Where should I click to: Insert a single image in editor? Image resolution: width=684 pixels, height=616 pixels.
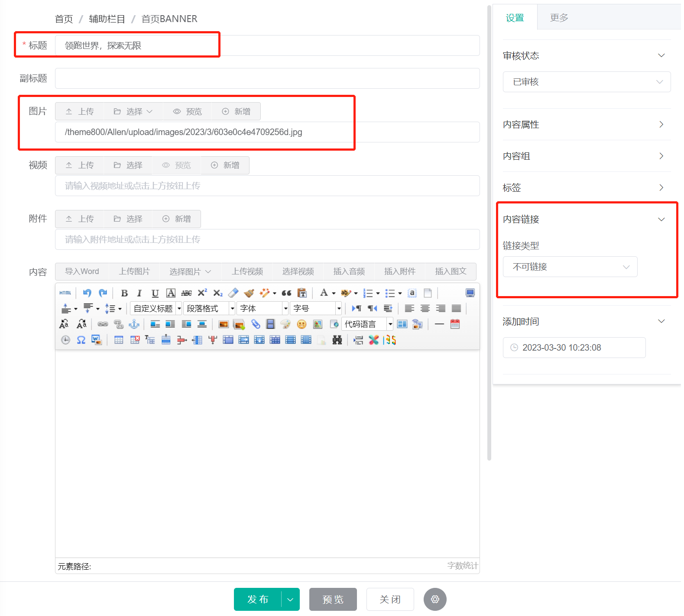(224, 324)
